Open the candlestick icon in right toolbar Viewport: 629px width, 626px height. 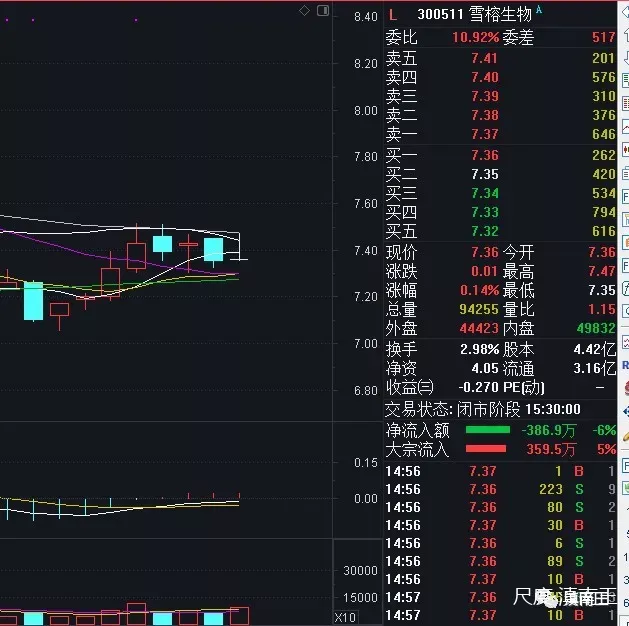(625, 150)
